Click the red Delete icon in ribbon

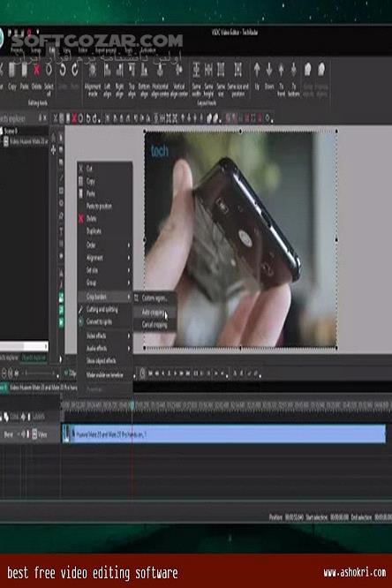point(36,70)
